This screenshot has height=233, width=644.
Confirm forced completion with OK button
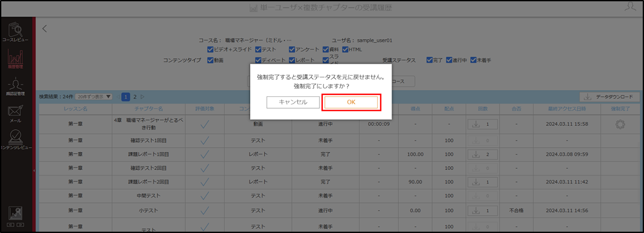tap(351, 102)
